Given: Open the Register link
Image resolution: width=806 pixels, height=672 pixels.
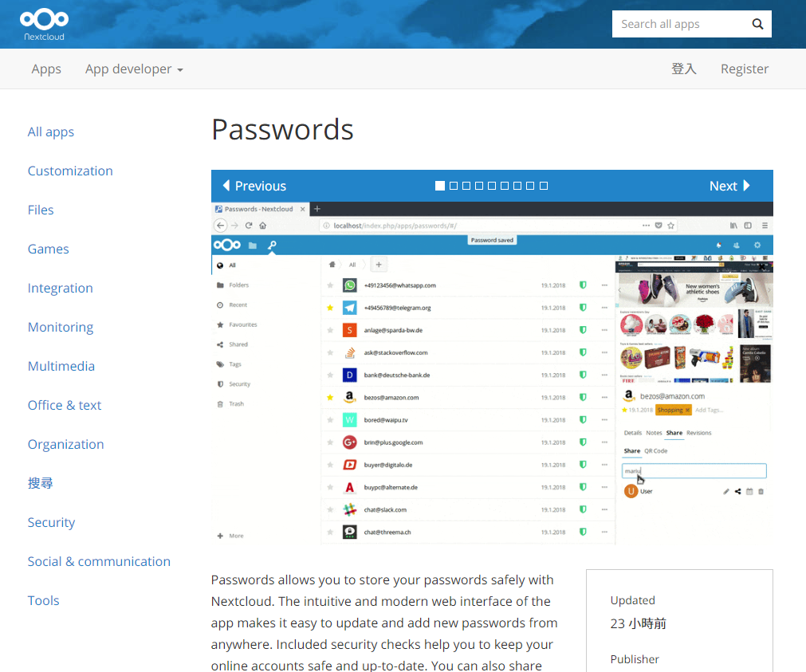Looking at the screenshot, I should tap(745, 69).
